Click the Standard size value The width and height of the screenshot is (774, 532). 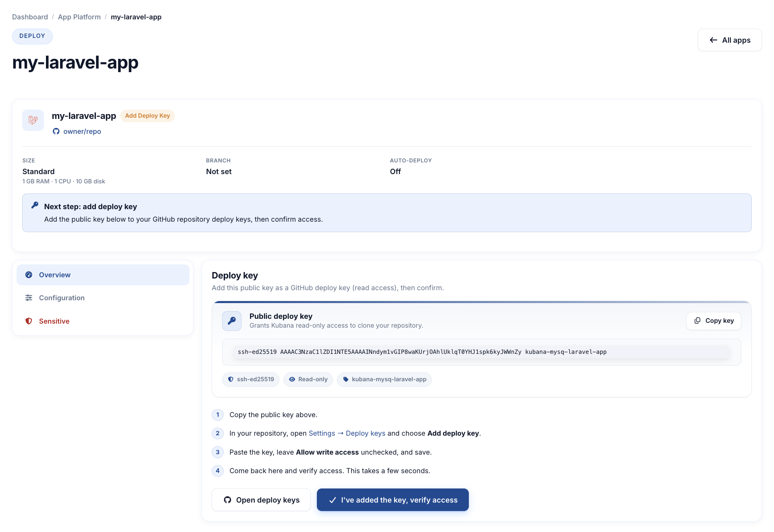coord(38,172)
